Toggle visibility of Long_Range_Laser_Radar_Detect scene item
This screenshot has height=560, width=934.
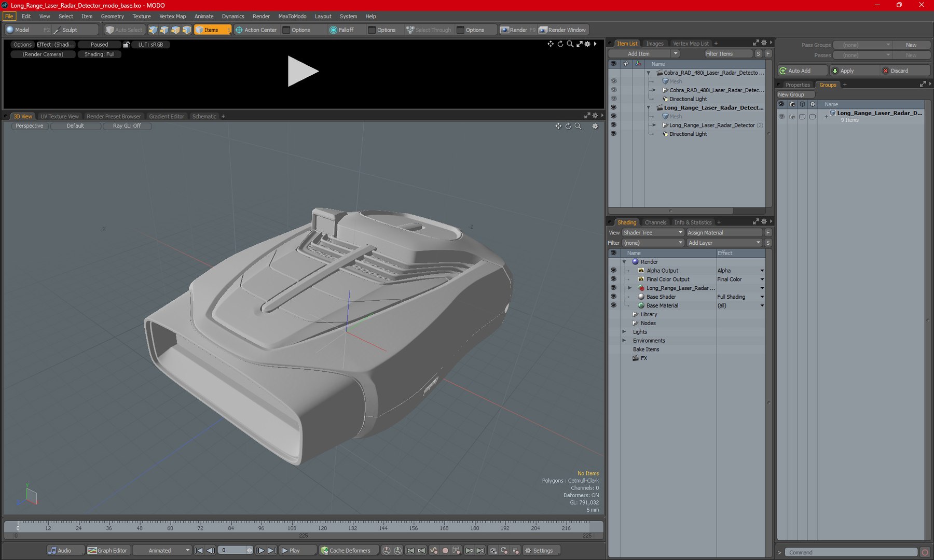(x=614, y=108)
